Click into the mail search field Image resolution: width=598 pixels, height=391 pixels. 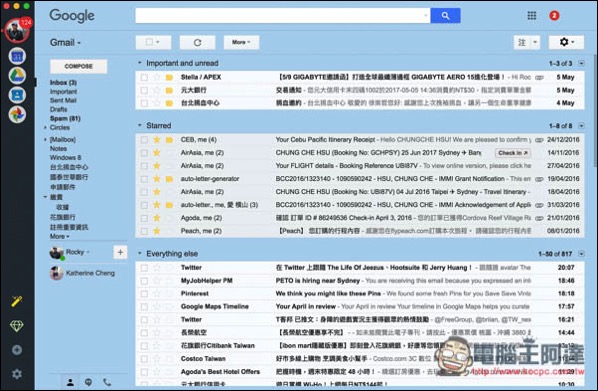pyautogui.click(x=283, y=16)
